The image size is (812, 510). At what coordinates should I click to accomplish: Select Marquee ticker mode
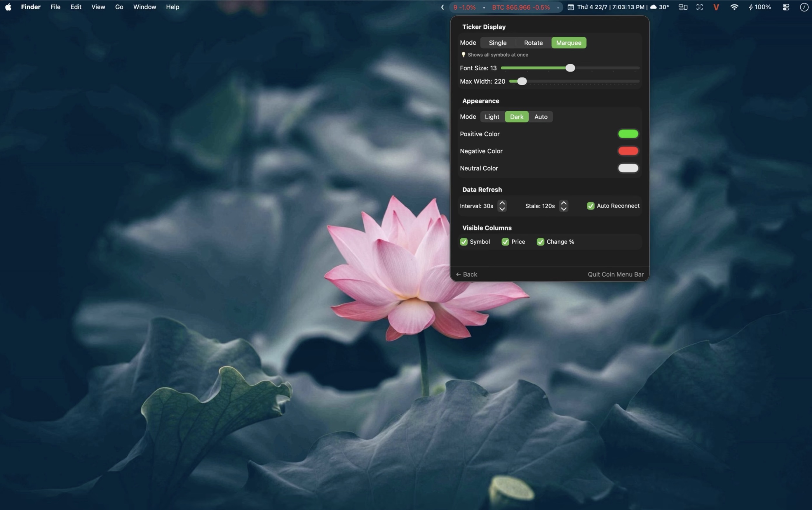tap(569, 43)
